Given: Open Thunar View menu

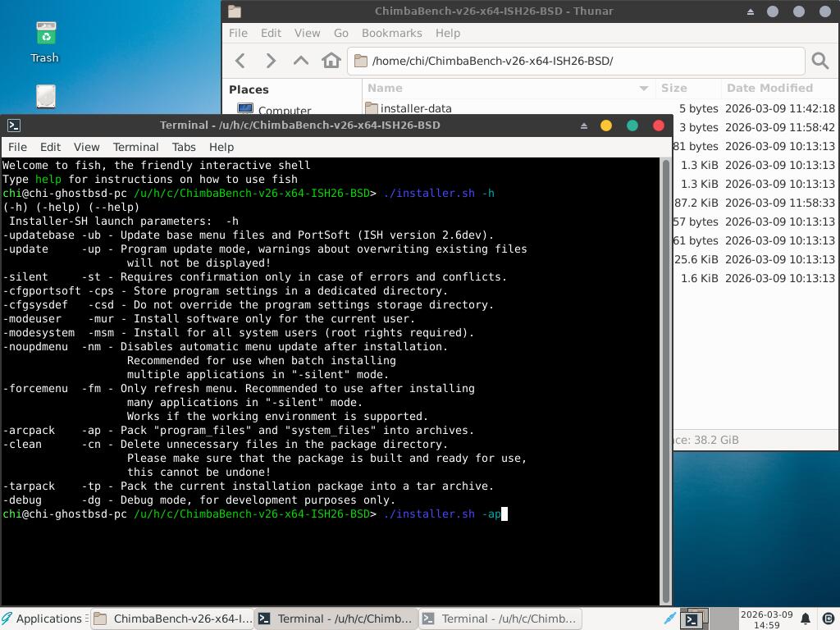Looking at the screenshot, I should pos(307,33).
